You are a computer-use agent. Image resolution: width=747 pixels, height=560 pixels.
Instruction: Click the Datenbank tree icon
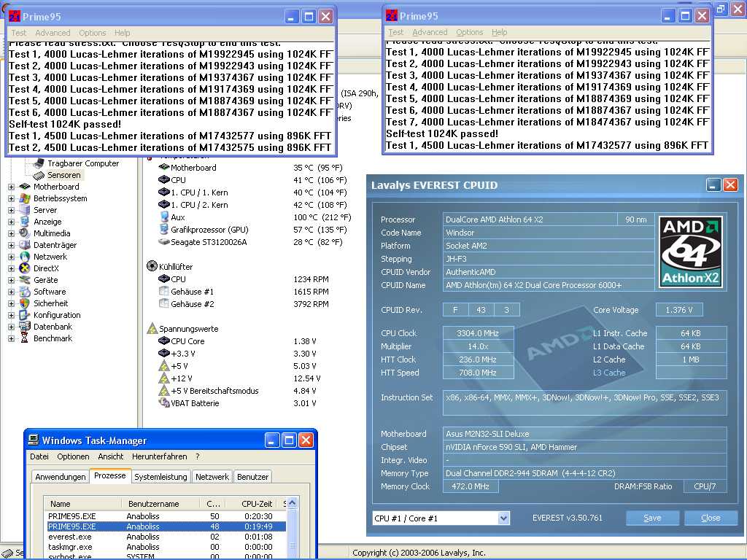25,326
